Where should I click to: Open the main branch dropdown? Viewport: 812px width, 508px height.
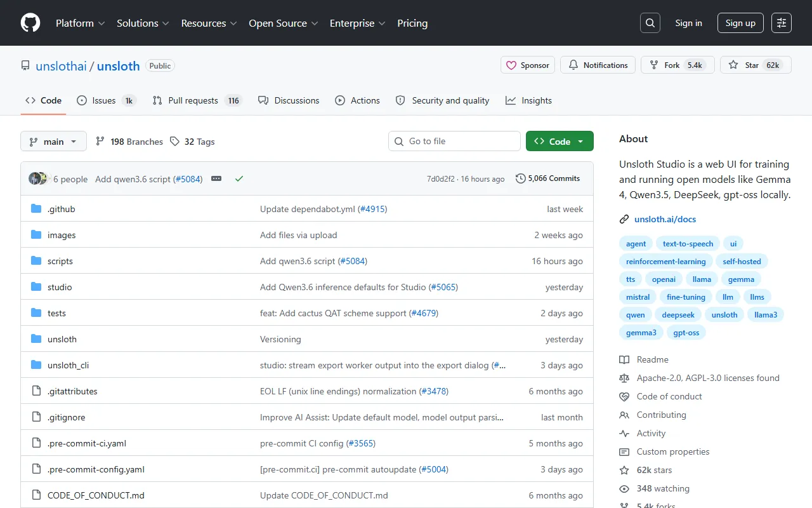click(53, 141)
